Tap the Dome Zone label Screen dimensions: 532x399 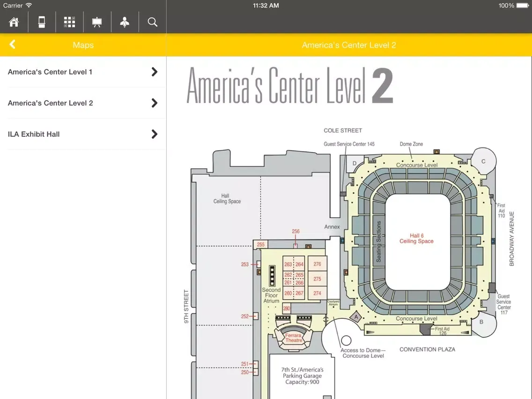(x=411, y=144)
